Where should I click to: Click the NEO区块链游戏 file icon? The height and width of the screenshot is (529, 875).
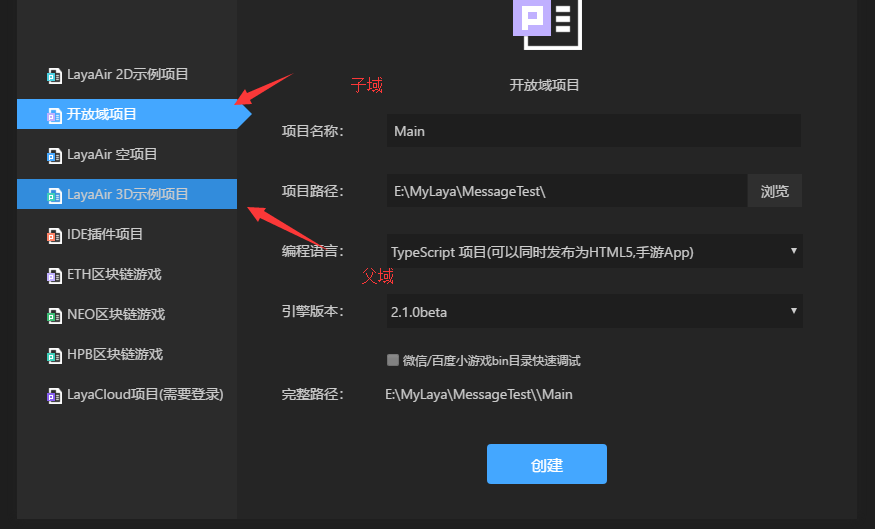point(54,316)
